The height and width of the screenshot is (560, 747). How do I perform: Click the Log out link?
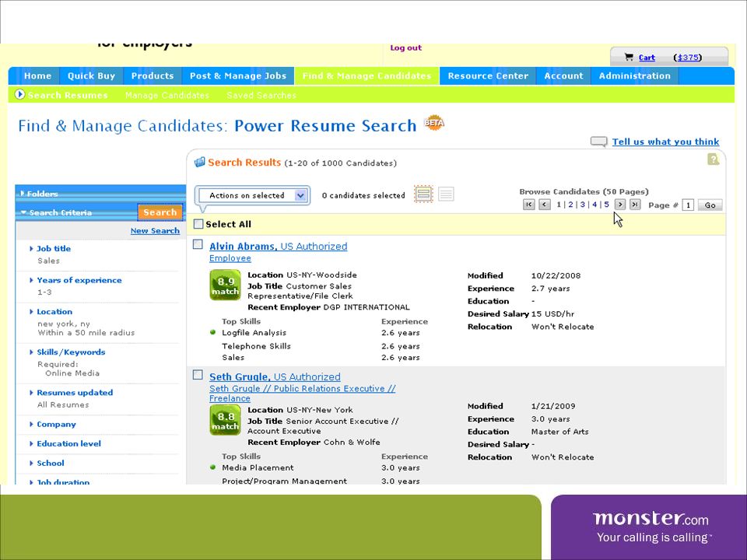406,47
